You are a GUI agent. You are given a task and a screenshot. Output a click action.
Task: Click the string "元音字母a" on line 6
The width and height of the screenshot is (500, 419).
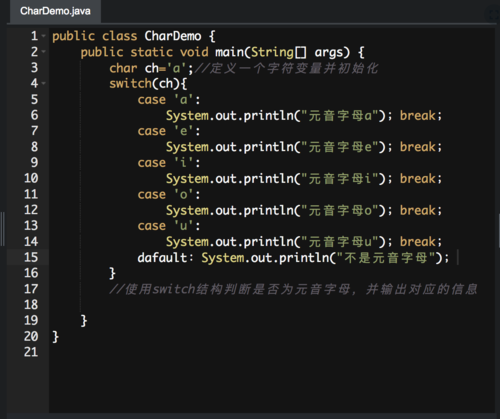pos(339,116)
